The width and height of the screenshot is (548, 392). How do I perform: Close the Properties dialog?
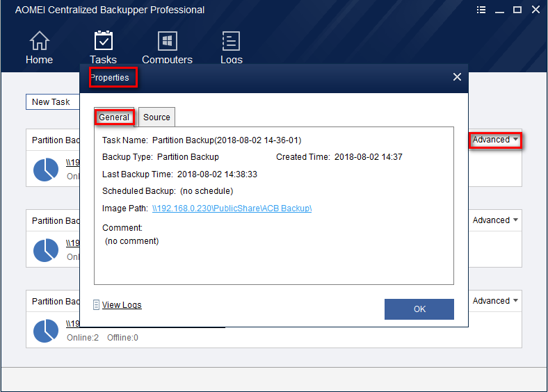(457, 77)
